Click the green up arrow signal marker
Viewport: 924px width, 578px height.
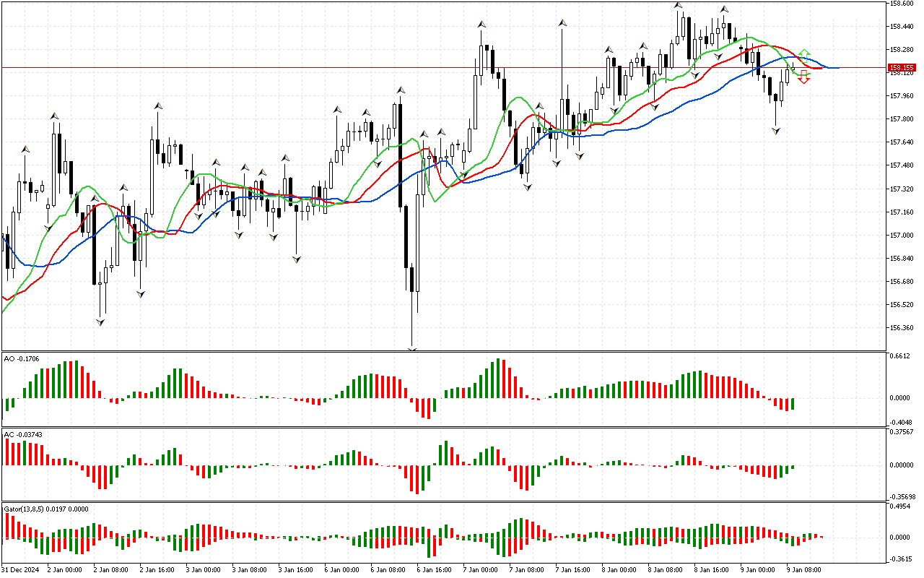point(804,54)
